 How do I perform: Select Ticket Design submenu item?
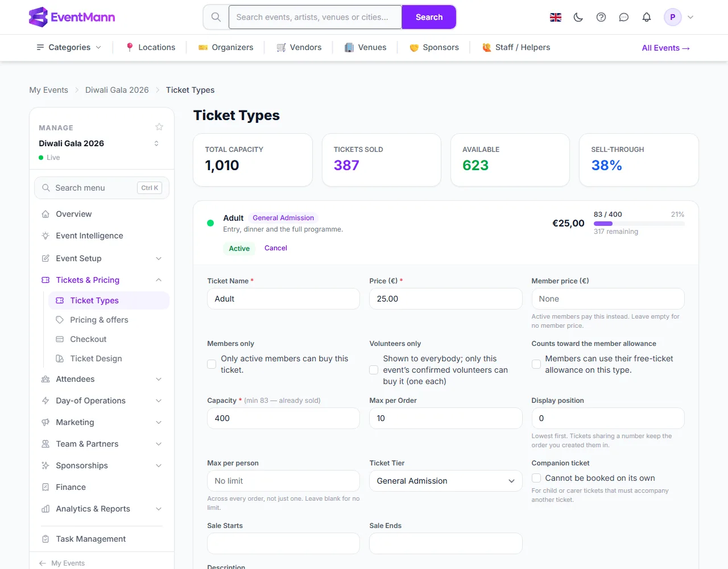pos(109,358)
